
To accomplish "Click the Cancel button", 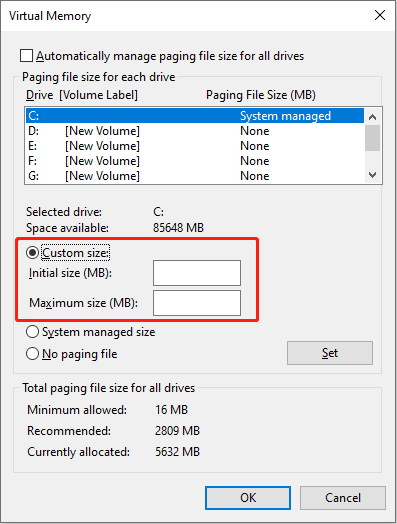I will click(343, 498).
